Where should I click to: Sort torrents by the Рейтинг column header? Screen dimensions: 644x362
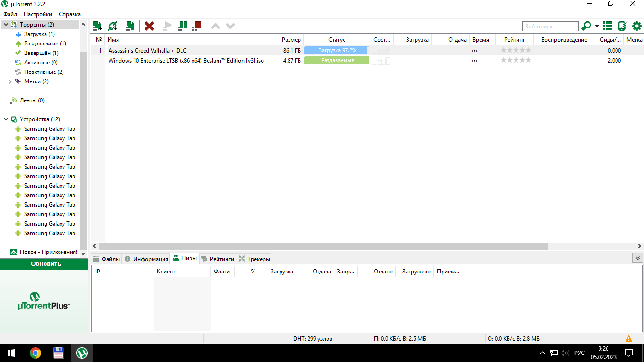tap(515, 40)
